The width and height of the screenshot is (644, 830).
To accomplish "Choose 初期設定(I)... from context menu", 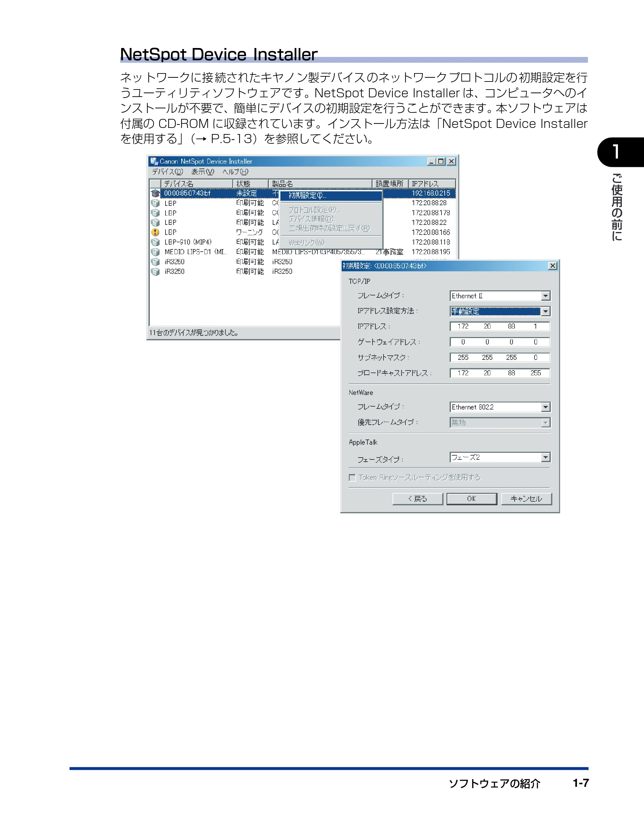I will (x=331, y=195).
